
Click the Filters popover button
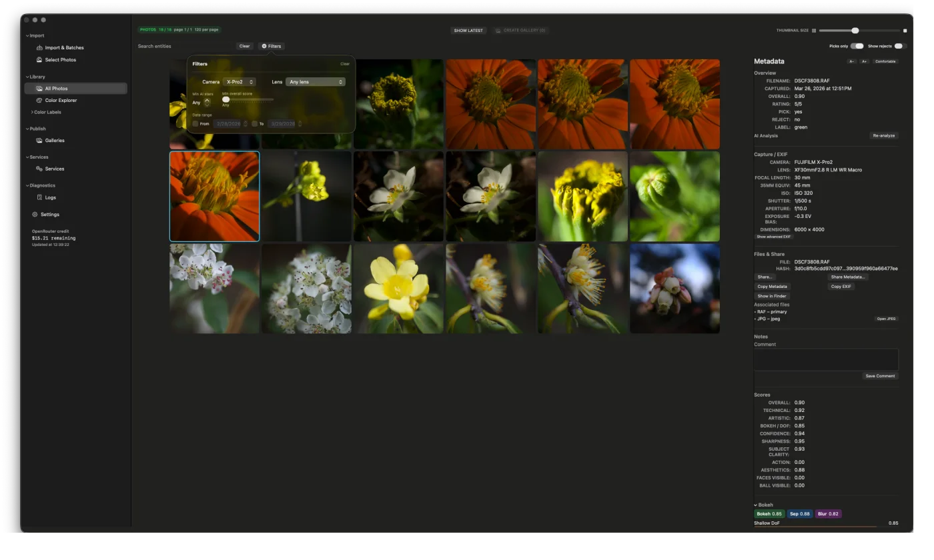point(272,46)
